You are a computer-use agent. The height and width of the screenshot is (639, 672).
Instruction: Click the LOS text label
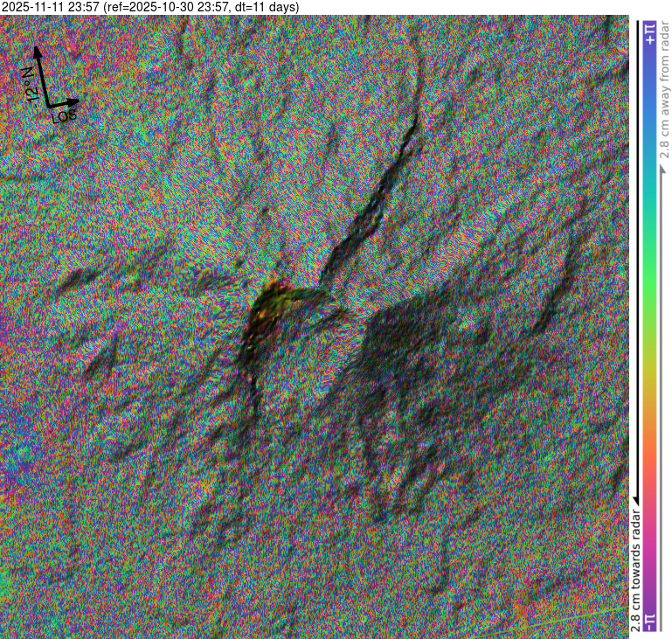pos(66,116)
